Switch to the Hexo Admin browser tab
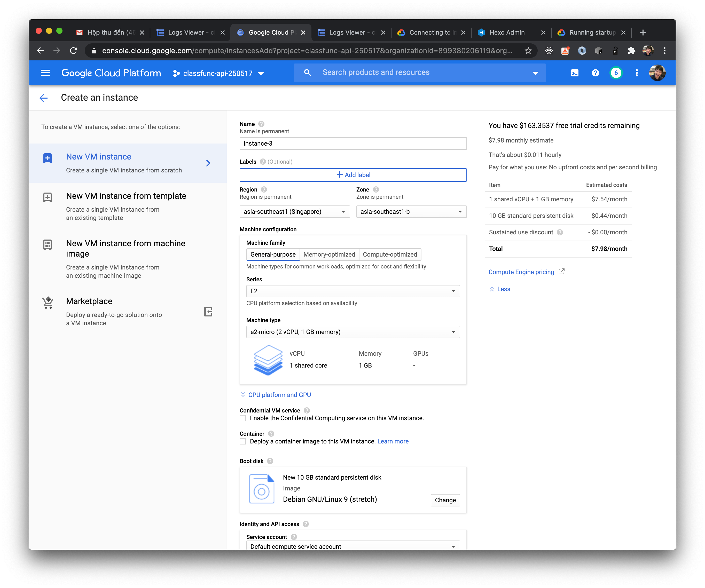 coord(507,33)
